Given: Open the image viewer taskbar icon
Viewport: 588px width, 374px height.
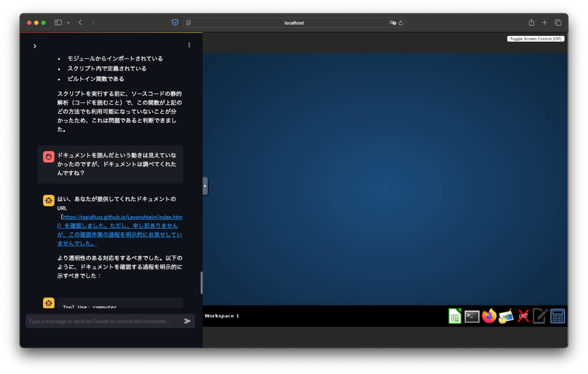Looking at the screenshot, I should (x=506, y=316).
